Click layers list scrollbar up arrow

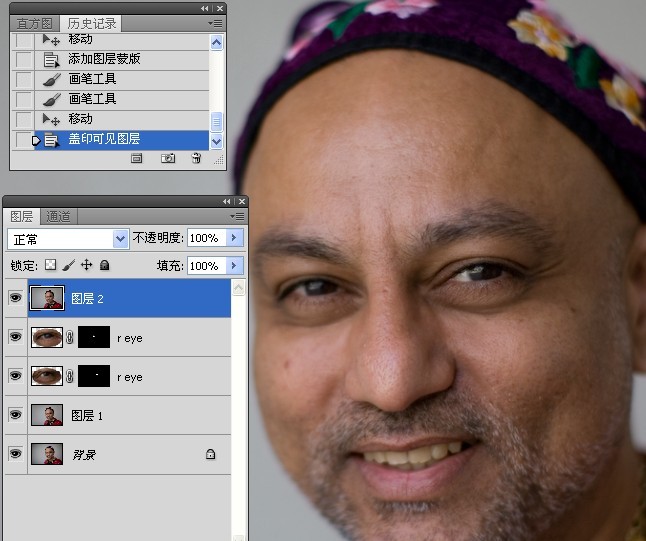[x=239, y=288]
